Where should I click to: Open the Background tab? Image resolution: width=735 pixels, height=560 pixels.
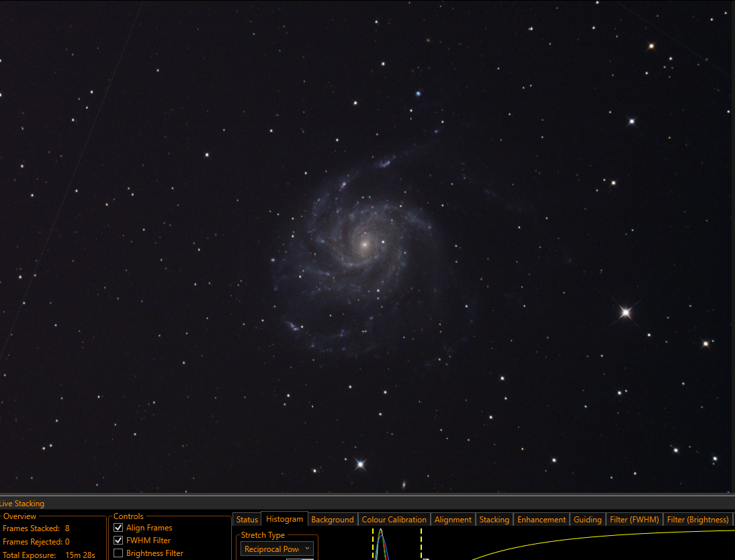pos(333,519)
